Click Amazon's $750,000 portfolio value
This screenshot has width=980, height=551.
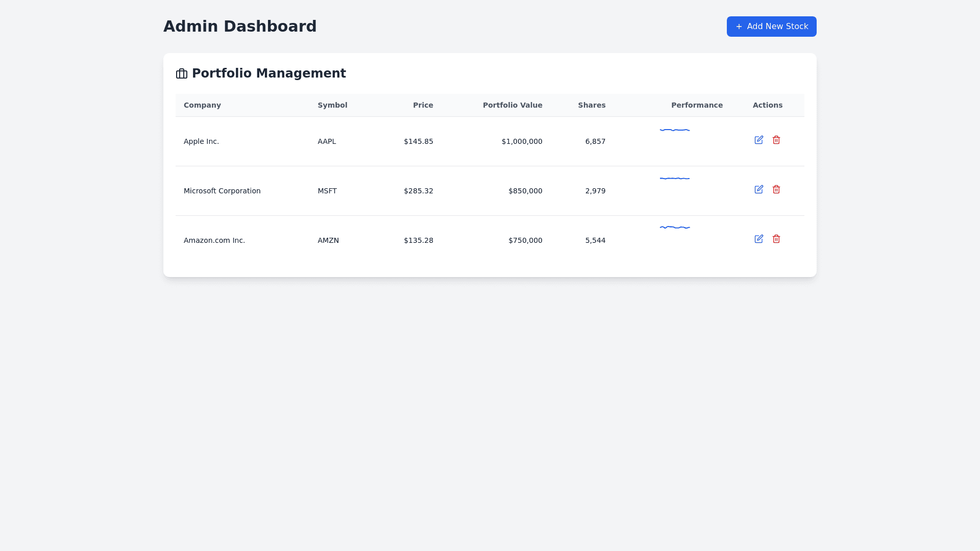(525, 240)
